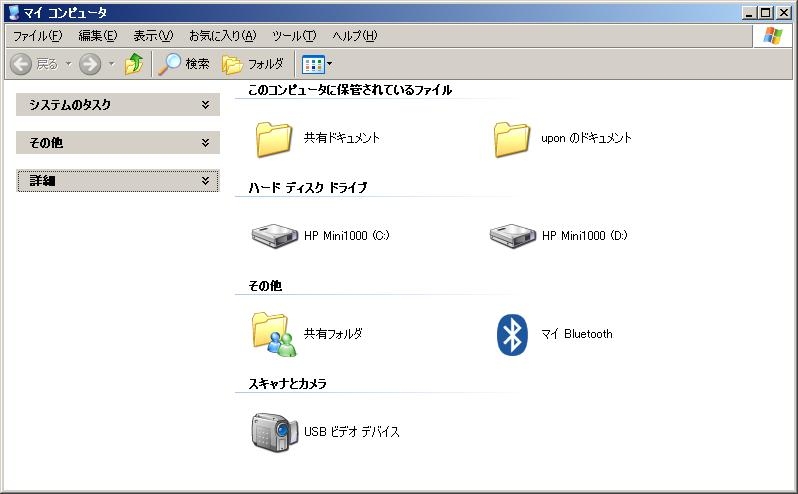
Task: Select the 共有ドキュメント folder icon
Action: coord(274,139)
